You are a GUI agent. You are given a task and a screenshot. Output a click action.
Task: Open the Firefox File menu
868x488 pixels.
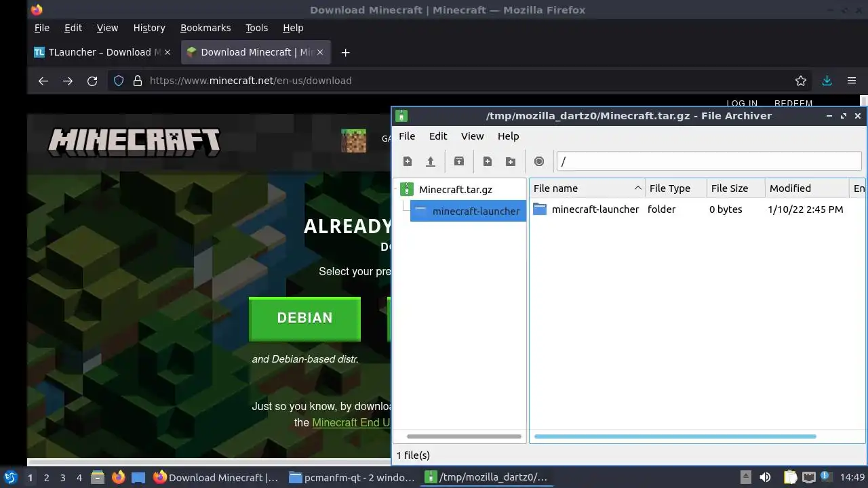tap(42, 28)
